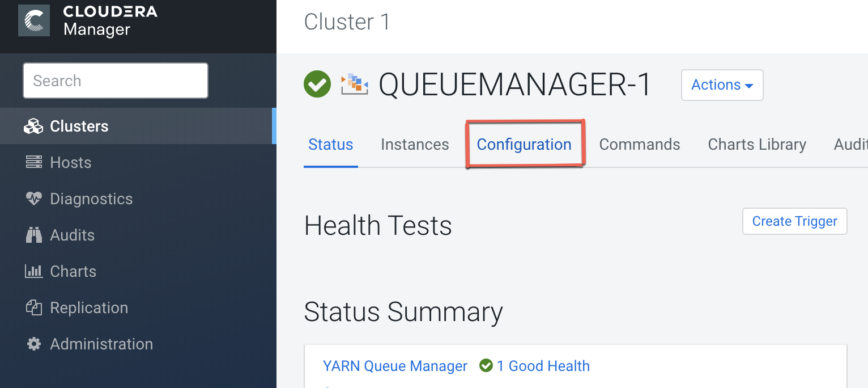The image size is (868, 388).
Task: Open the YARN Queue Manager link
Action: (x=395, y=366)
